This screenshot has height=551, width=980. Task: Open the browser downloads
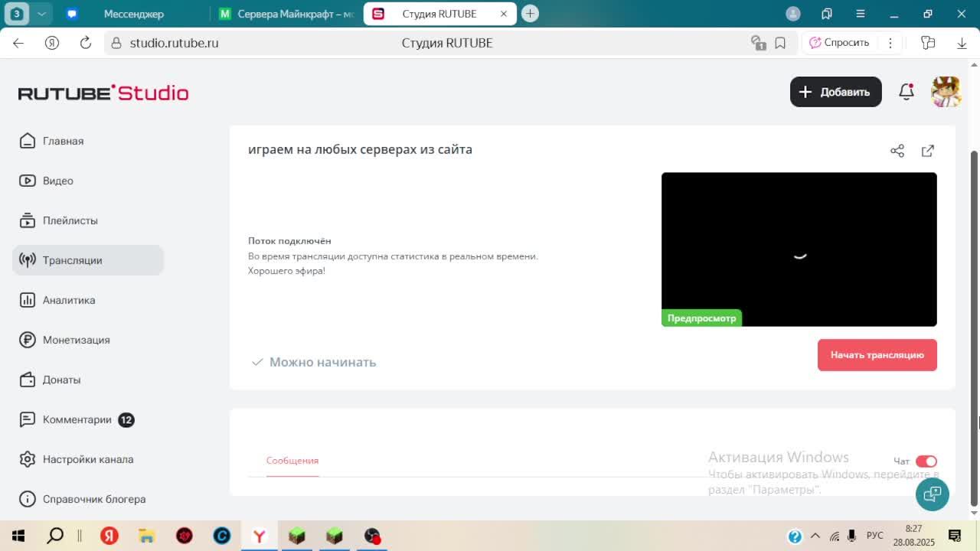(962, 43)
